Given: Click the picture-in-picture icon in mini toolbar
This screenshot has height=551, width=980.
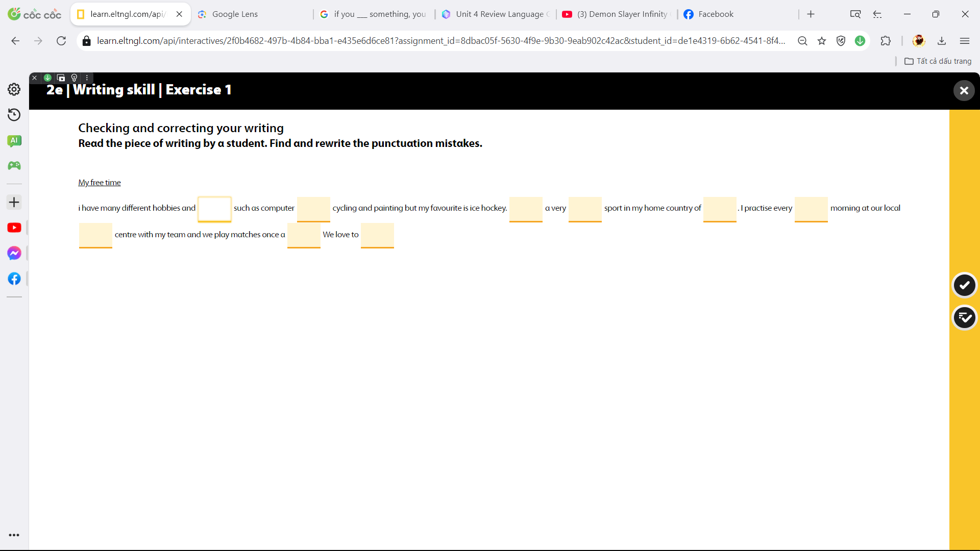Looking at the screenshot, I should tap(61, 78).
